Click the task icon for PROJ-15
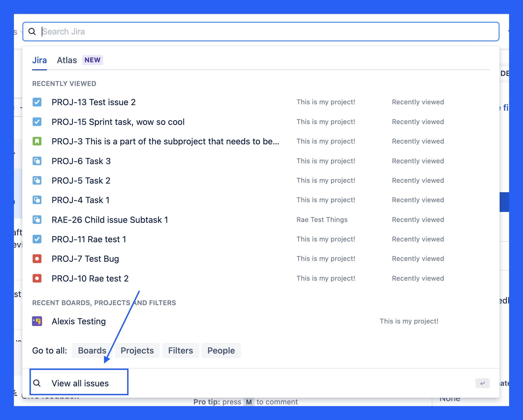523x420 pixels. pyautogui.click(x=37, y=122)
